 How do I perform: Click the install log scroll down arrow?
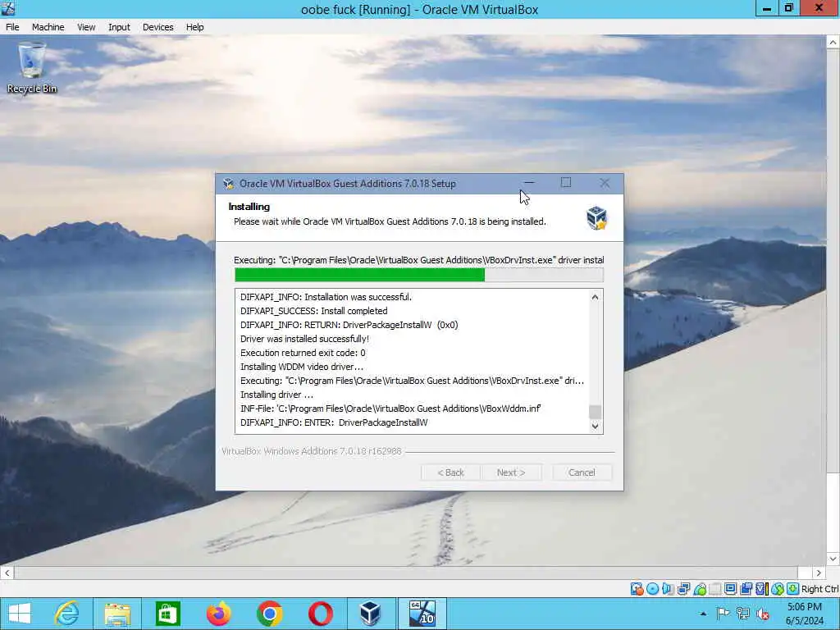[x=595, y=426]
